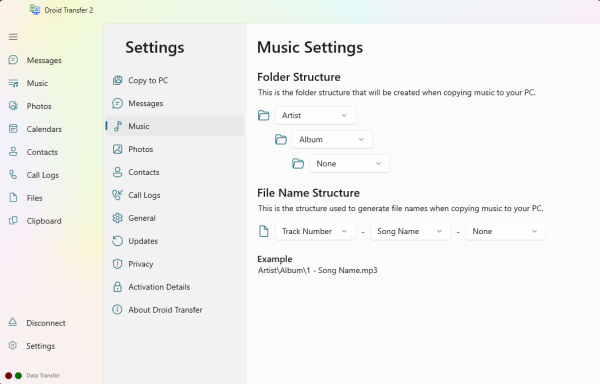
Task: Open Messages section in left sidebar
Action: [44, 60]
